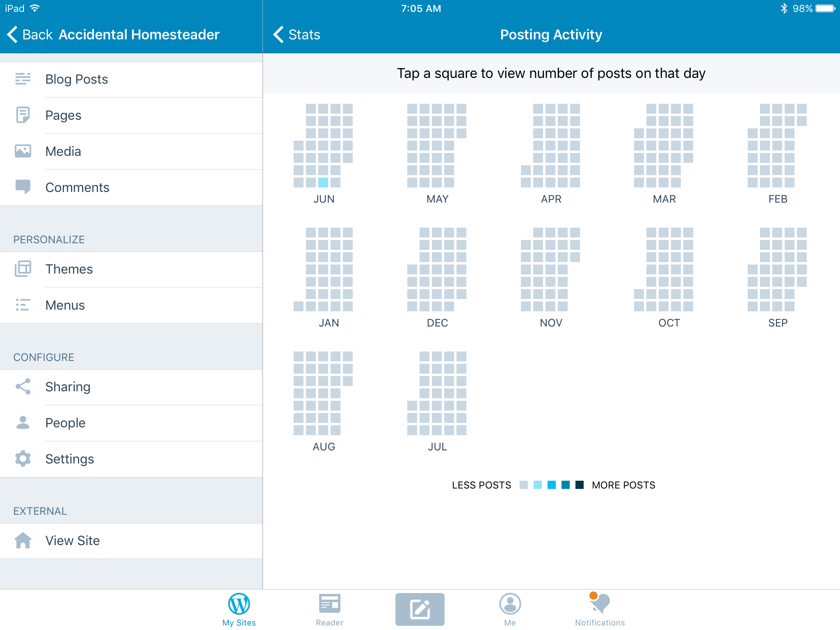Open the Me profile tab
840x630 pixels.
point(510,609)
